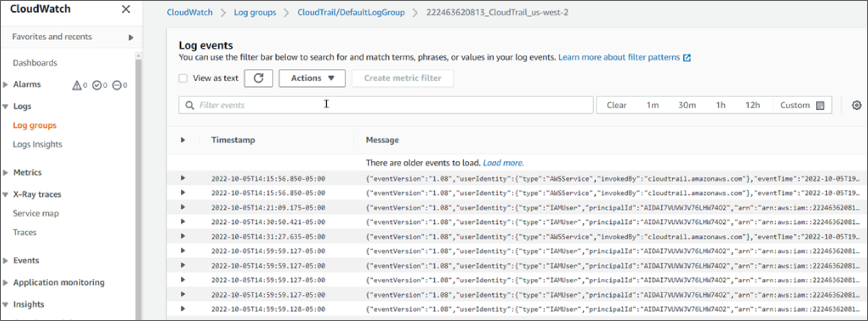The image size is (868, 321).
Task: Click the Load more link
Action: coord(503,163)
